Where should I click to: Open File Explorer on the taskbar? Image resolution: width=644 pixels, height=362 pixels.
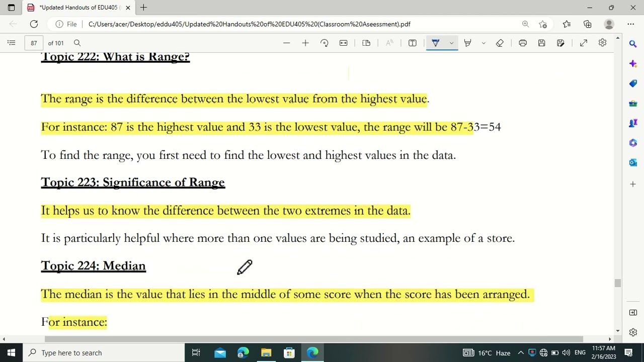(x=266, y=352)
